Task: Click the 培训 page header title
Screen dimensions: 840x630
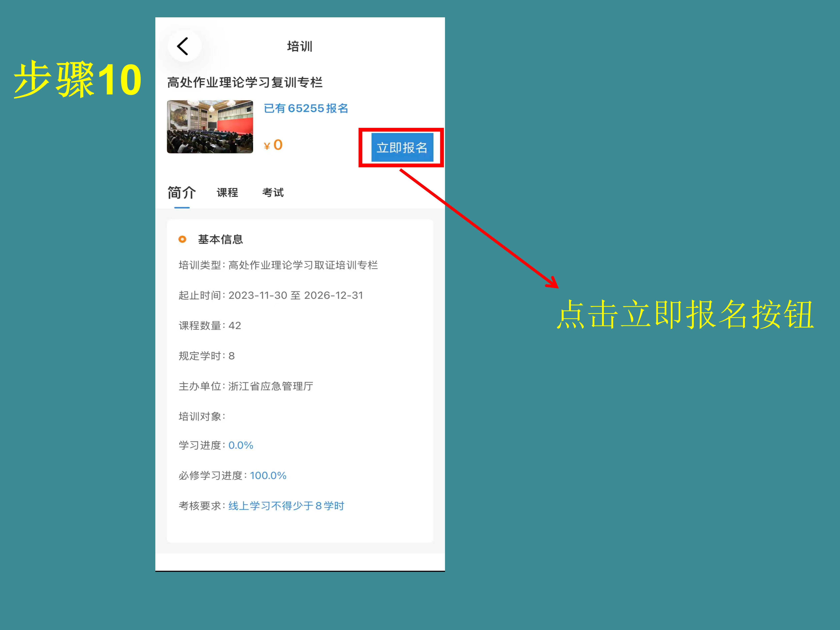Action: pyautogui.click(x=300, y=46)
